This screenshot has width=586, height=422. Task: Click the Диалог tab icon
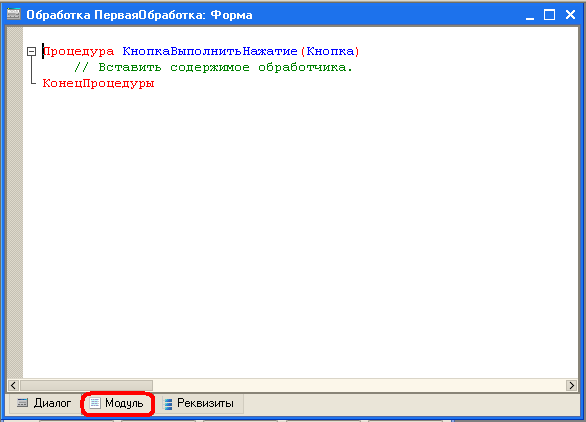[x=23, y=403]
